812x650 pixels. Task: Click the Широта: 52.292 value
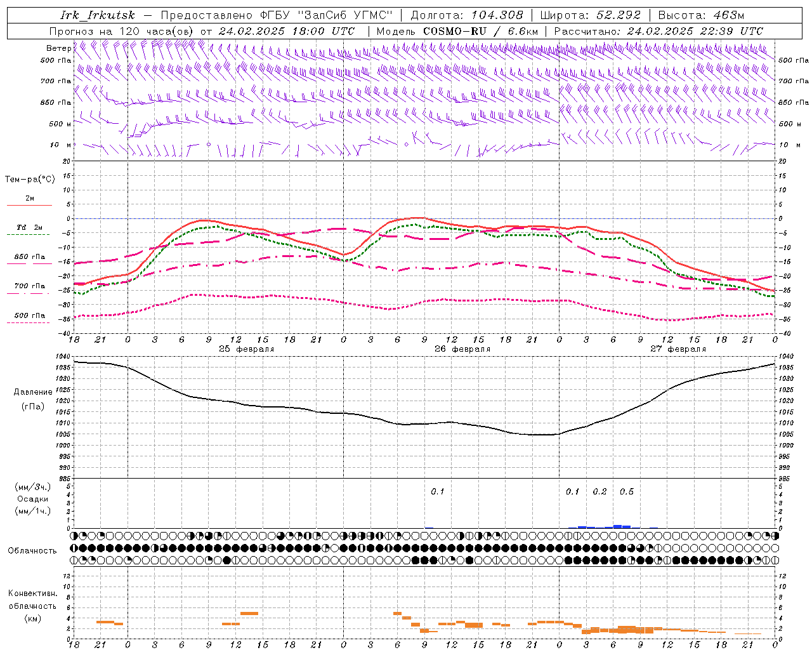[591, 15]
